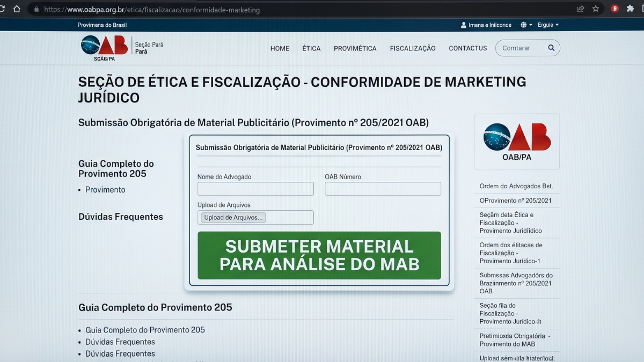Click the share page icon

580,9
